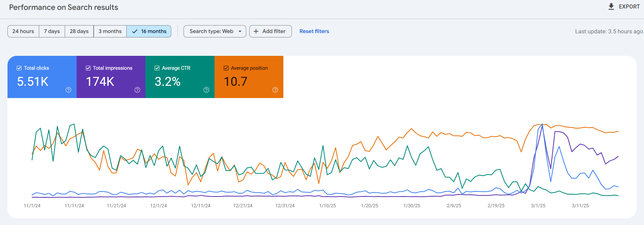Uncheck the Total impressions checkbox
The width and height of the screenshot is (644, 225).
pos(88,68)
